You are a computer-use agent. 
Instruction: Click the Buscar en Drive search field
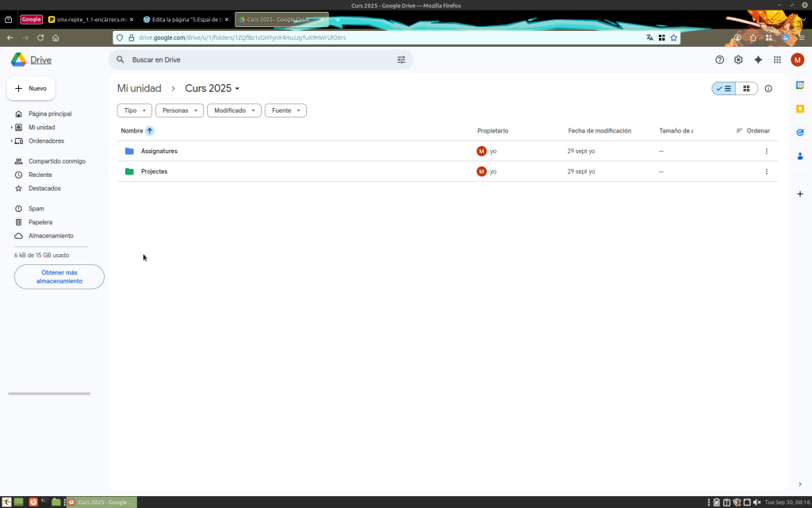[x=254, y=60]
